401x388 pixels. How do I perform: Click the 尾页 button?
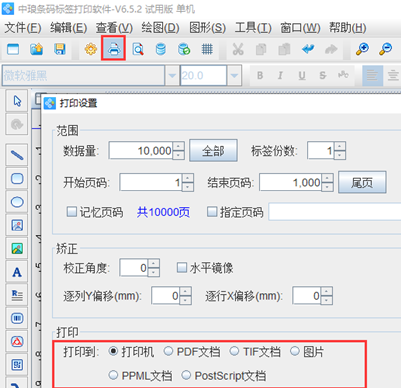362,182
